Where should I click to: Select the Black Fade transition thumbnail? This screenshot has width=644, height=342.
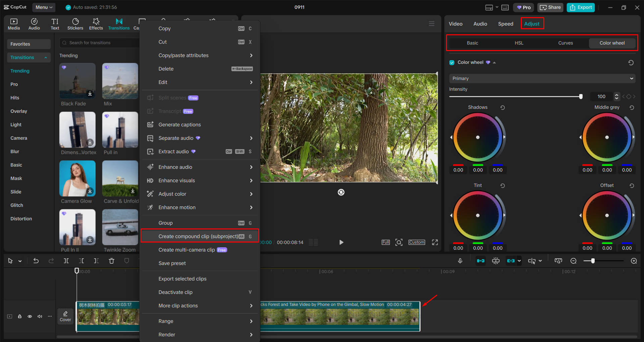77,81
